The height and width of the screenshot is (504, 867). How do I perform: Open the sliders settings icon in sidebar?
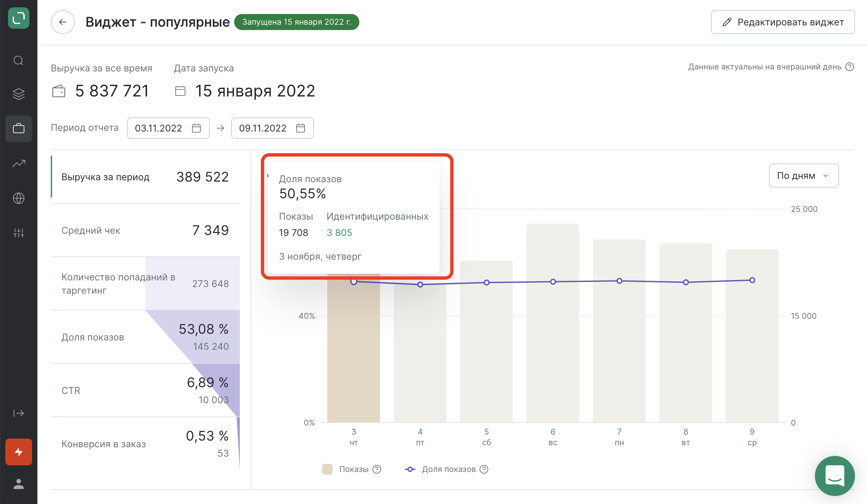tap(19, 233)
